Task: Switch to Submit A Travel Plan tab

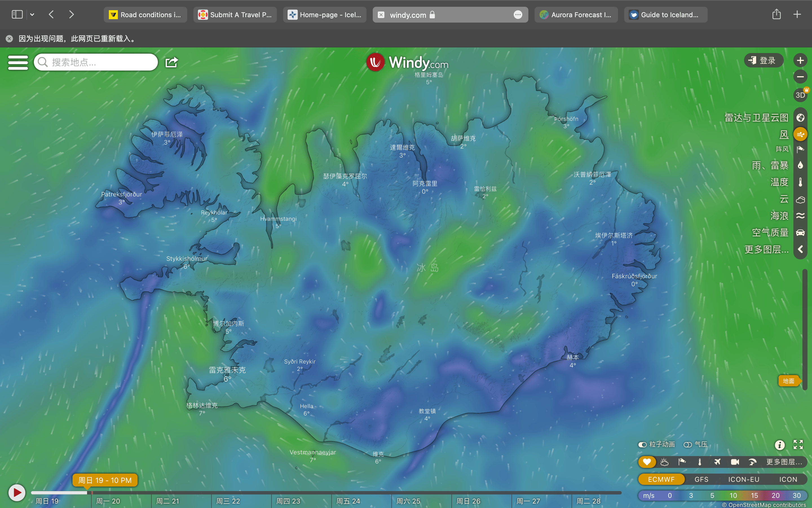Action: tap(235, 15)
